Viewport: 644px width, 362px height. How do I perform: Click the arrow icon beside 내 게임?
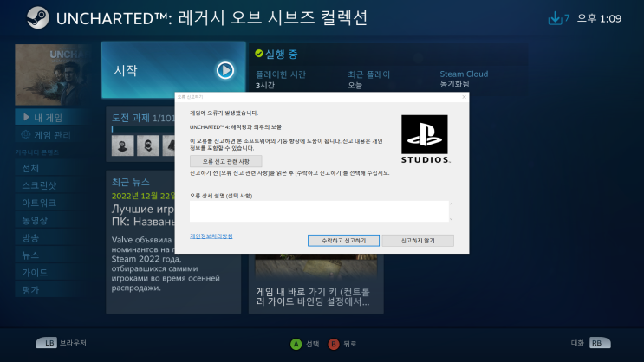point(26,118)
